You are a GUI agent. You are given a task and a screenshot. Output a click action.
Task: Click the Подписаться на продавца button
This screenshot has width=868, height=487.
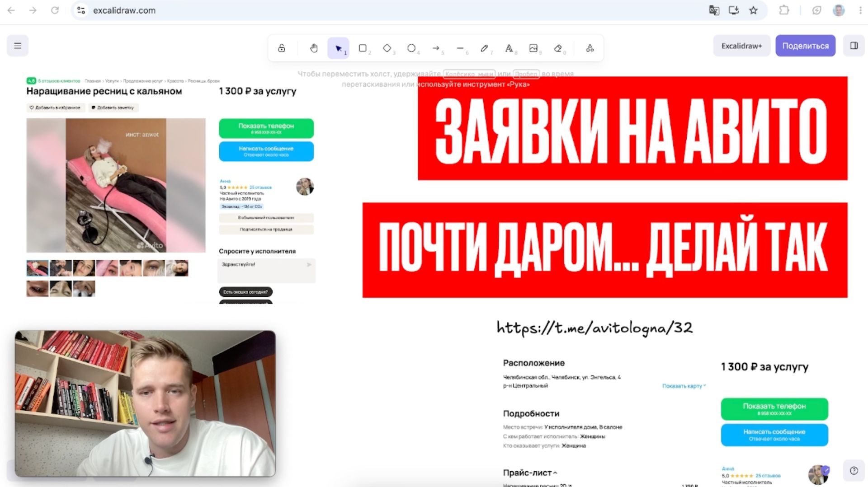[x=266, y=229]
